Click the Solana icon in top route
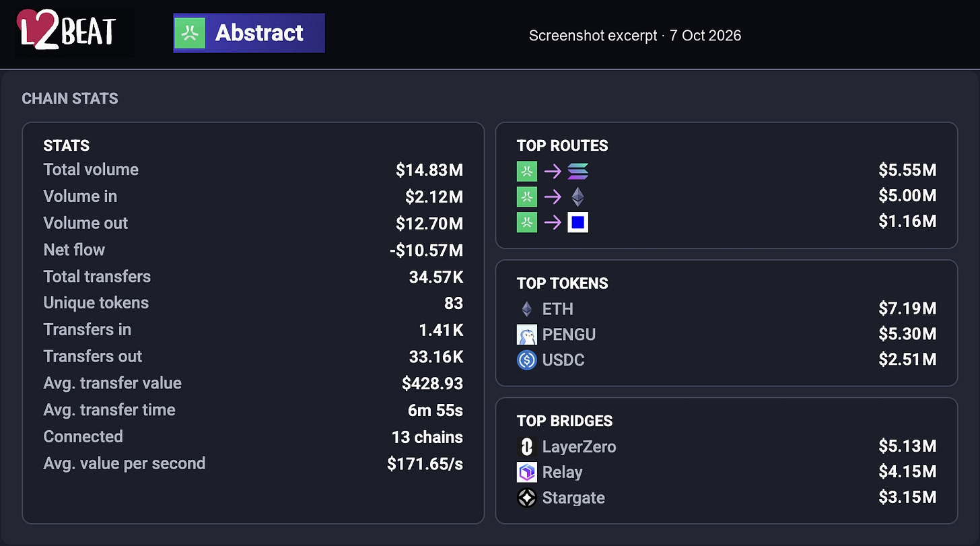Image resolution: width=980 pixels, height=546 pixels. (578, 172)
